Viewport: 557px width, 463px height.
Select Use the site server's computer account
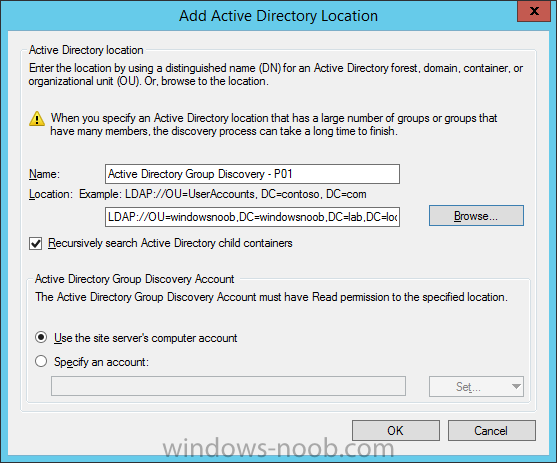tap(41, 337)
